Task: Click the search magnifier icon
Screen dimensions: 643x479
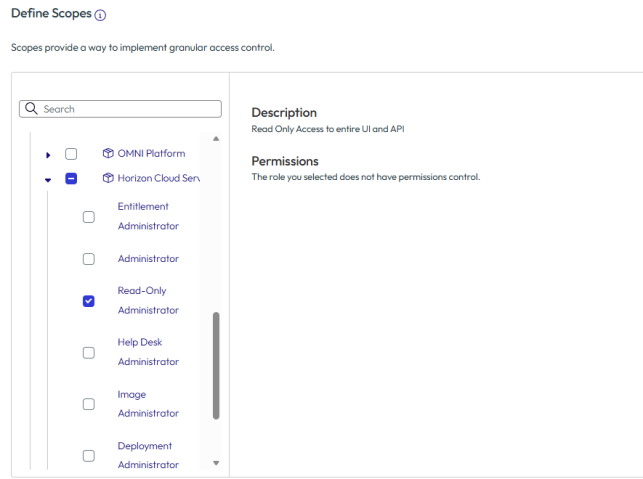Action: [x=31, y=109]
